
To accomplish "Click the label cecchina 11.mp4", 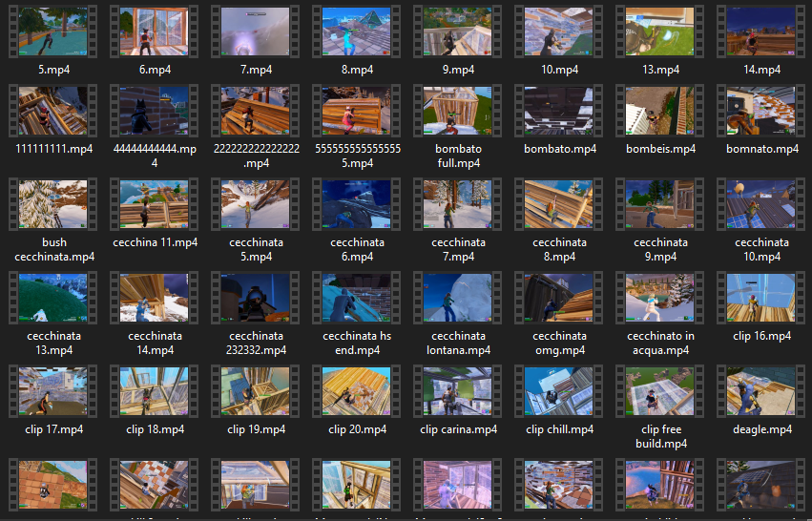I will point(155,242).
